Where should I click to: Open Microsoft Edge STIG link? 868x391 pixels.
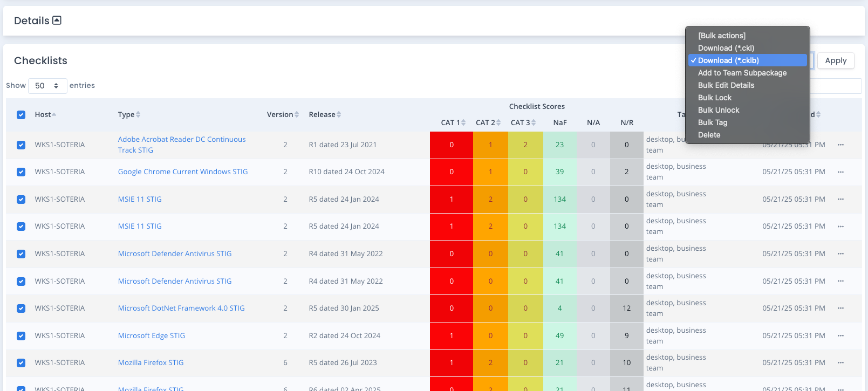pyautogui.click(x=152, y=335)
